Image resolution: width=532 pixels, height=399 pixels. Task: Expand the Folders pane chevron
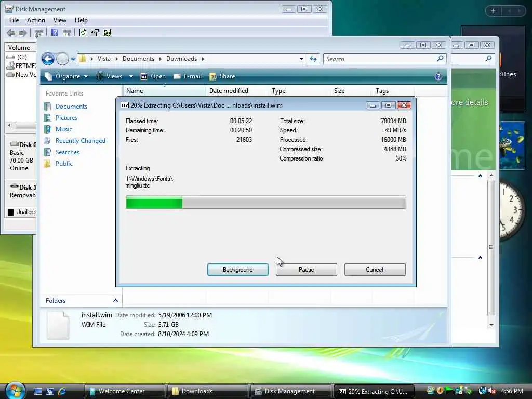pyautogui.click(x=115, y=301)
